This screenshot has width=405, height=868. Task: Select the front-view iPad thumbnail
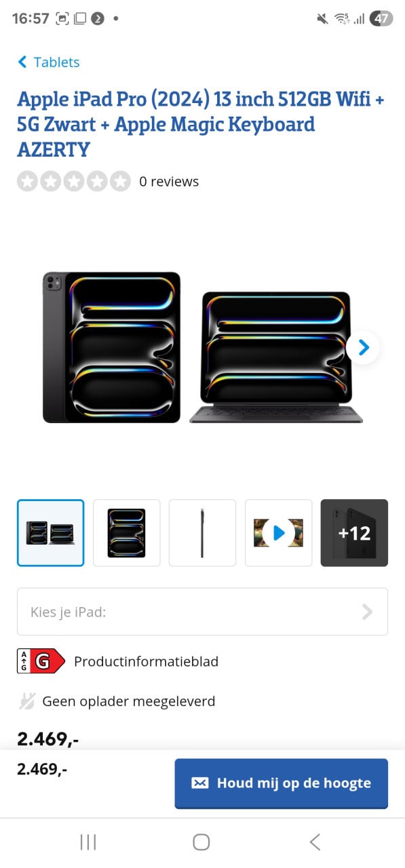(x=127, y=533)
